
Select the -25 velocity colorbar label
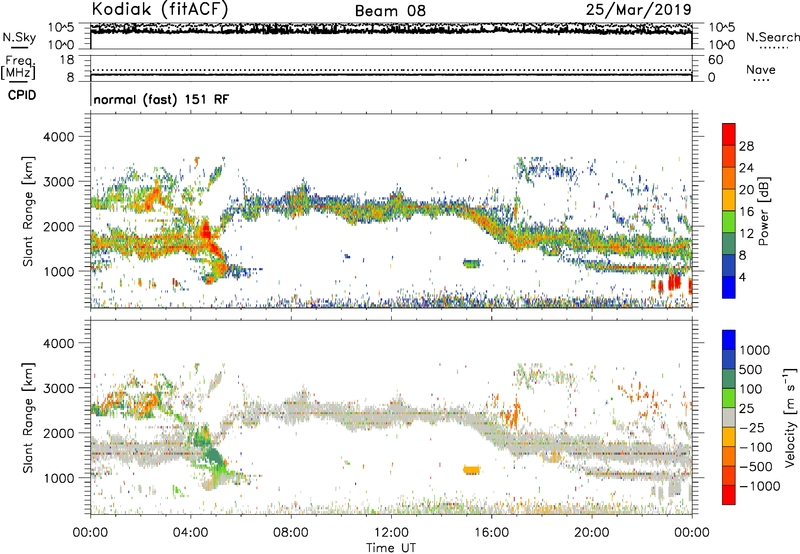coord(752,428)
